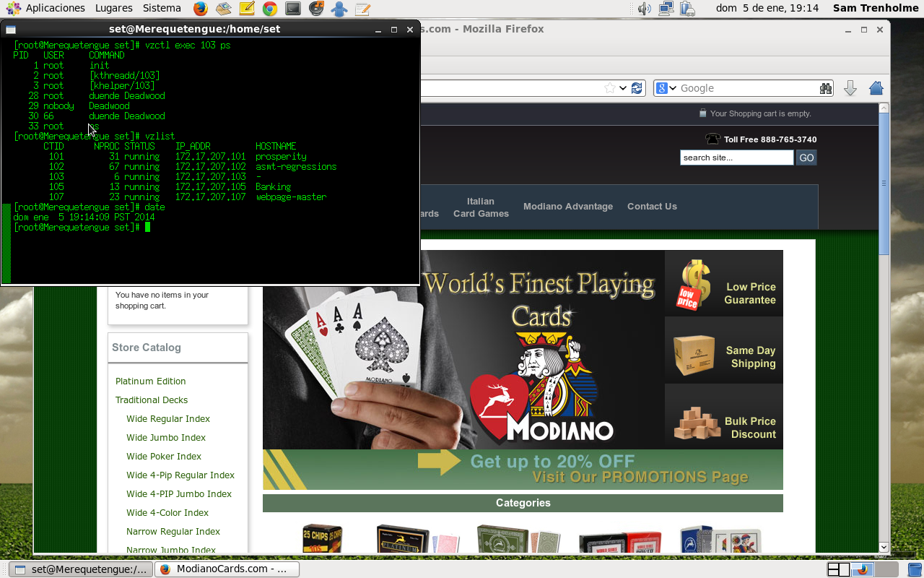Screen dimensions: 924x578
Task: Go to the Firefox home page icon
Action: click(x=876, y=88)
